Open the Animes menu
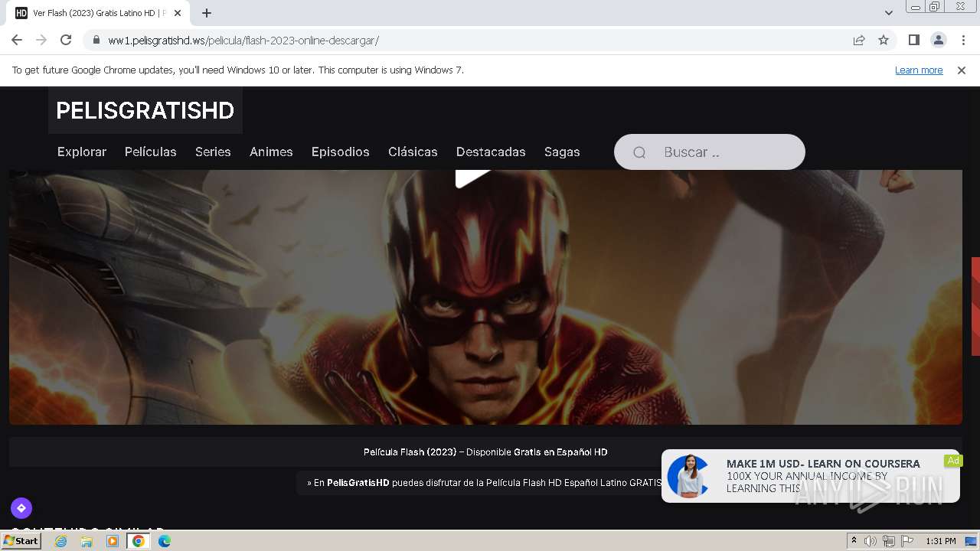 [271, 152]
